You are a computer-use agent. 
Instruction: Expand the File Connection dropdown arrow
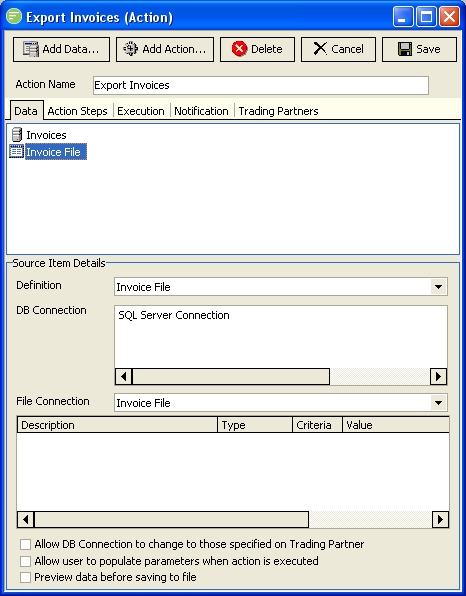coord(438,403)
